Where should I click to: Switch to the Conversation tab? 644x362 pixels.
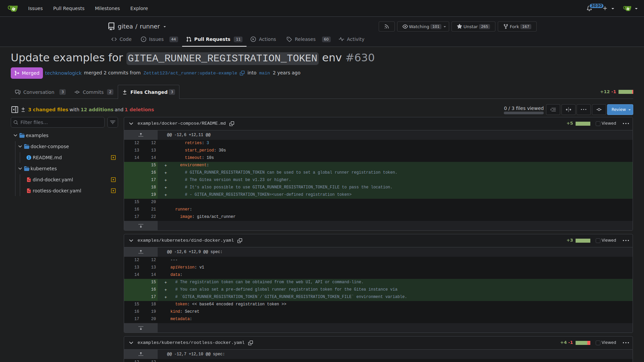point(40,92)
